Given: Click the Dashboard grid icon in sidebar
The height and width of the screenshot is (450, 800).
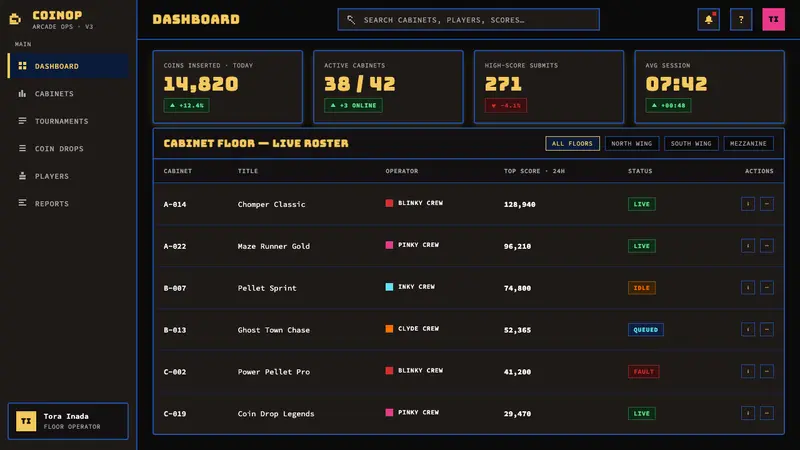Looking at the screenshot, I should pyautogui.click(x=22, y=66).
